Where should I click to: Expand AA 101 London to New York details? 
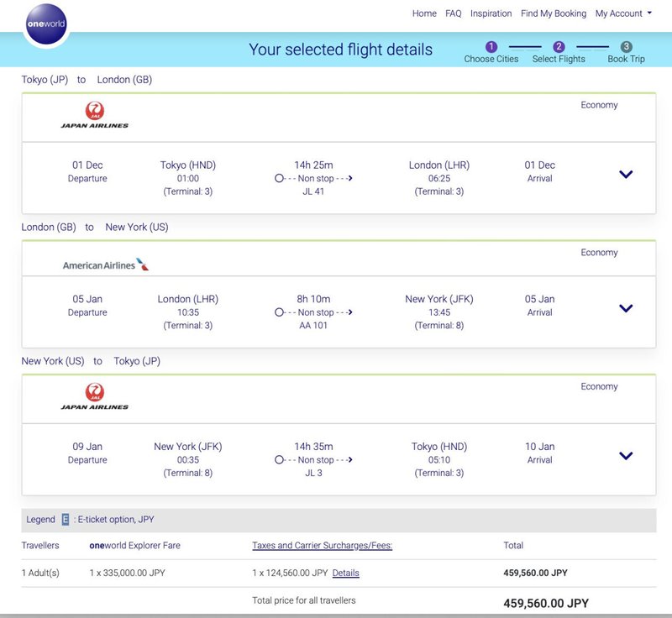pyautogui.click(x=626, y=308)
